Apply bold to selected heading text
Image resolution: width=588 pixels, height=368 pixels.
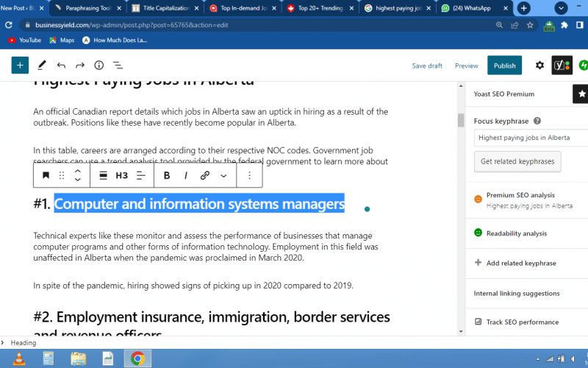point(167,175)
